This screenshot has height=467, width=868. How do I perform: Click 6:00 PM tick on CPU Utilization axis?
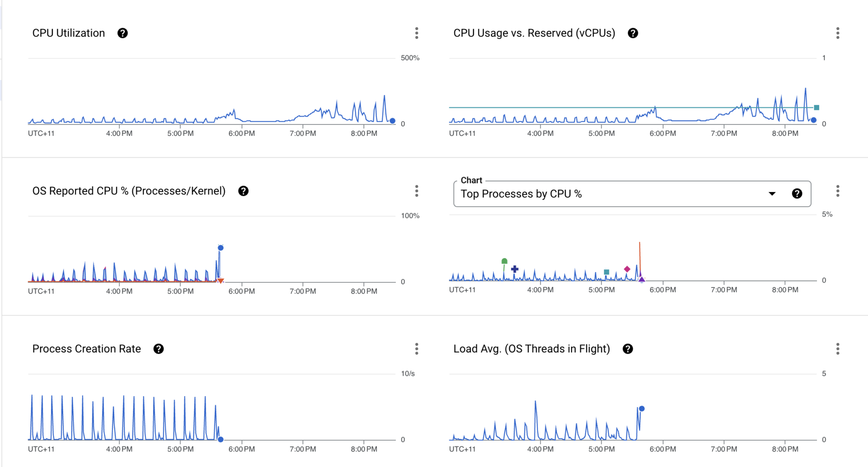click(242, 134)
